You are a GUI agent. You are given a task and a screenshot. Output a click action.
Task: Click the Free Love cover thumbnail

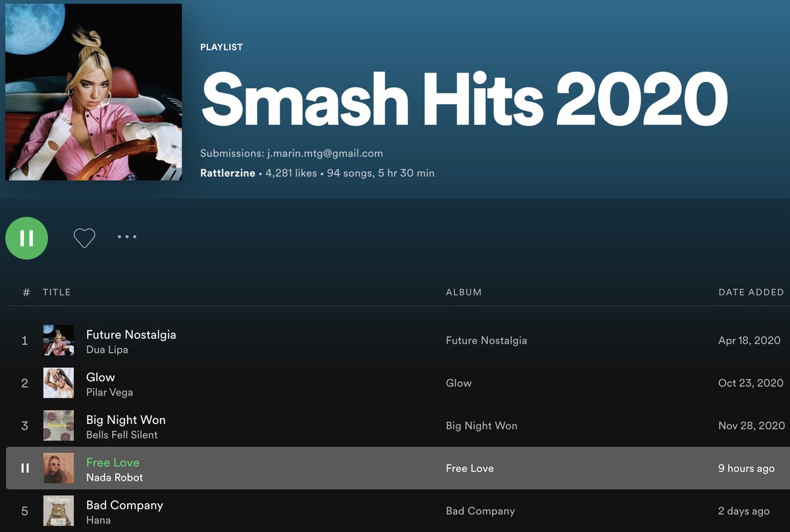click(59, 468)
